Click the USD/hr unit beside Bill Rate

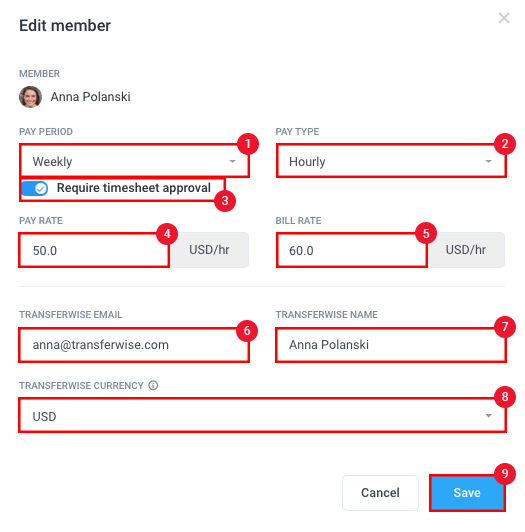click(466, 250)
